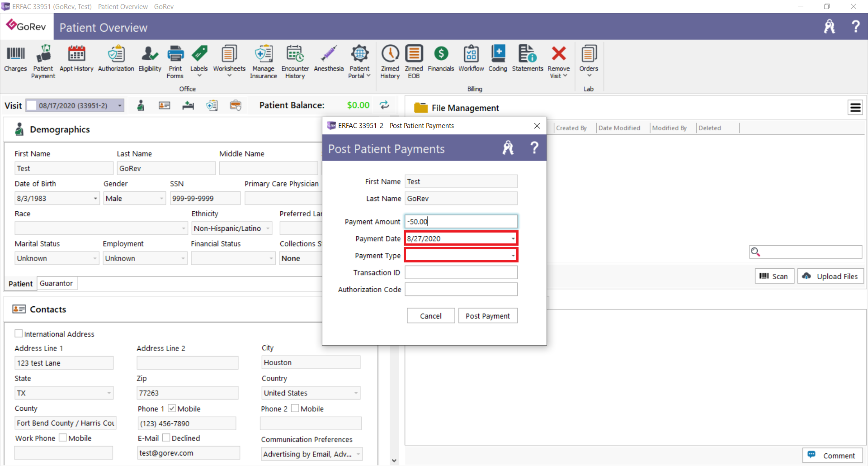Image resolution: width=868 pixels, height=466 pixels.
Task: Open the Anesthesia tool
Action: (x=329, y=59)
